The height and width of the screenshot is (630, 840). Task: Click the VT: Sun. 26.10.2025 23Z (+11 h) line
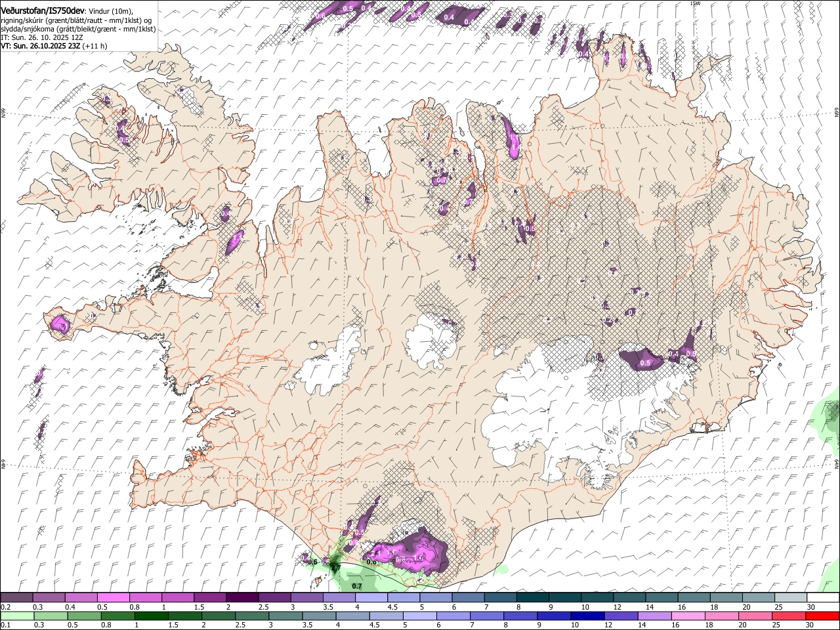coord(54,46)
